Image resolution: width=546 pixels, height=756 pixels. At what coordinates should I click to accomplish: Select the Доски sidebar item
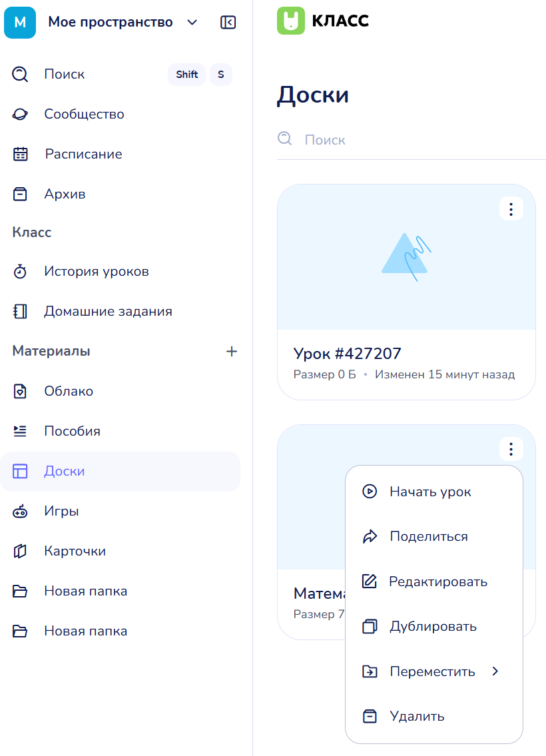[121, 471]
